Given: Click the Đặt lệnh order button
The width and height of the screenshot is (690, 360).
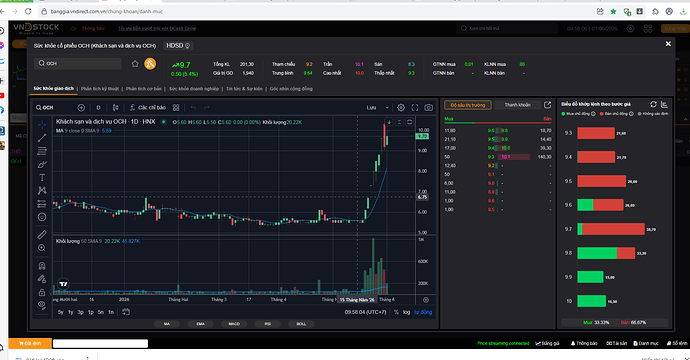Looking at the screenshot, I should pos(30,343).
